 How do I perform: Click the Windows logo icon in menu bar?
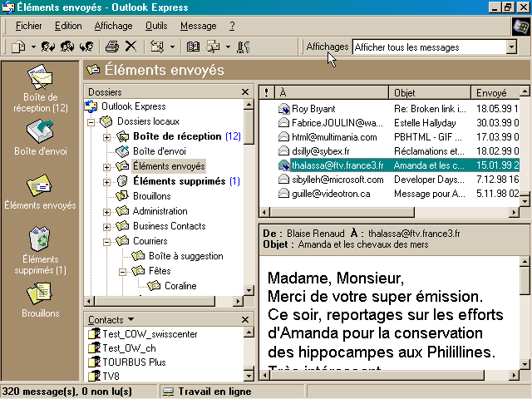click(x=521, y=27)
